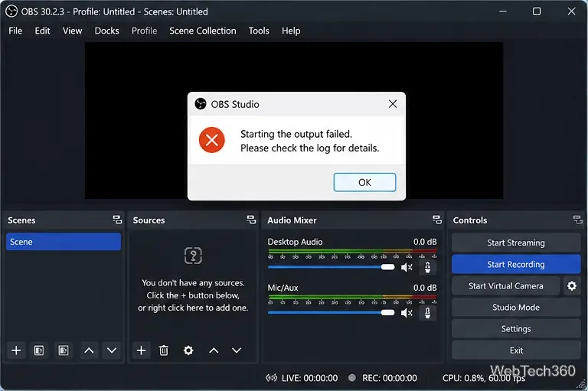
Task: Open Virtual Camera settings gear
Action: tap(572, 286)
